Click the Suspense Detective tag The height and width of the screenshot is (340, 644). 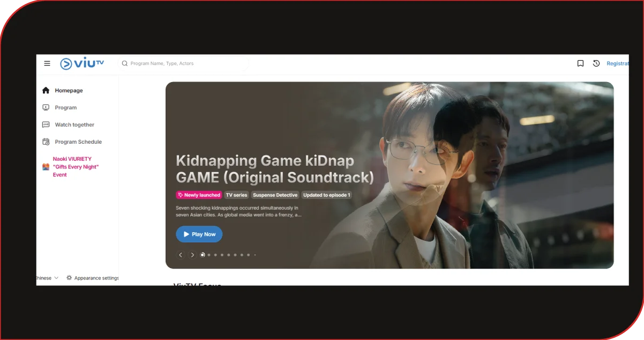pyautogui.click(x=275, y=195)
